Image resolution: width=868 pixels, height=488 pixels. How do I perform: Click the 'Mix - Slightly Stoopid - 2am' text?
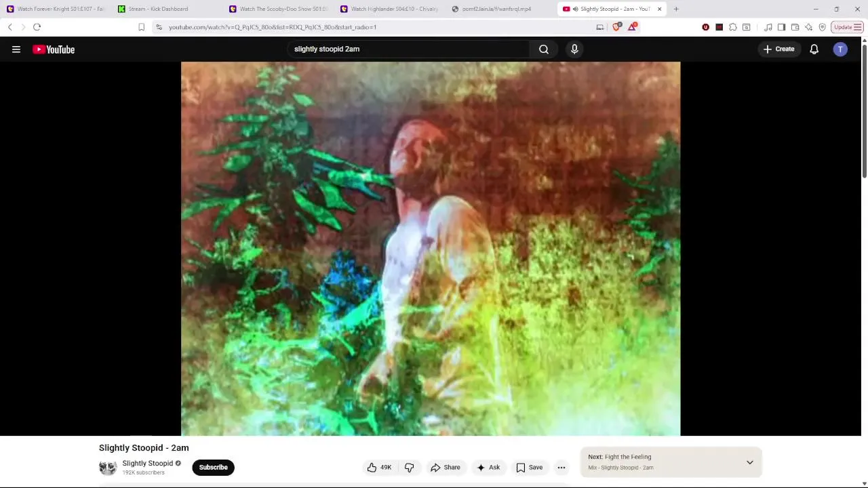pos(620,468)
